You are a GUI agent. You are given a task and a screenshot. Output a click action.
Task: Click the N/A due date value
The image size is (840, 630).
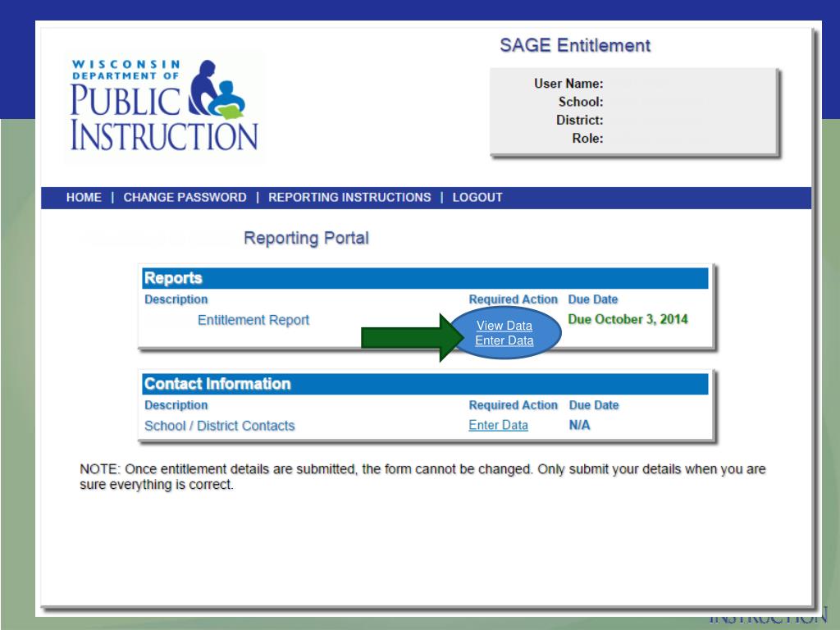tap(580, 426)
